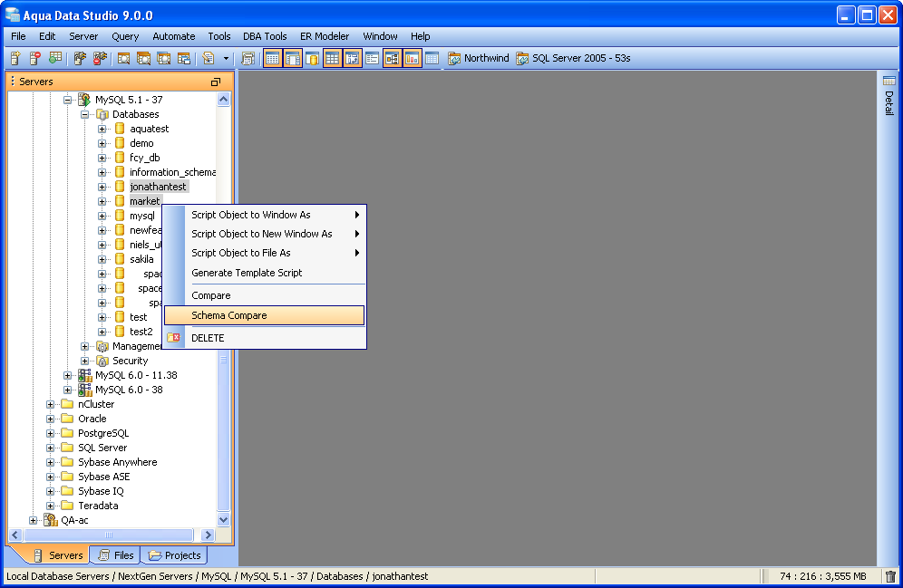Viewport: 903px width, 588px height.
Task: Select the information_schema database
Action: 173,172
